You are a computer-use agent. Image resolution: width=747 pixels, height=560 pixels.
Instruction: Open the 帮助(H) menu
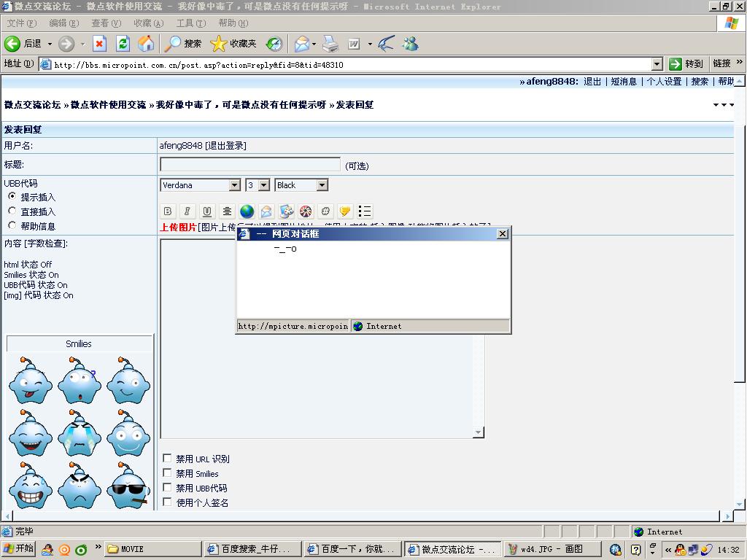click(x=233, y=23)
